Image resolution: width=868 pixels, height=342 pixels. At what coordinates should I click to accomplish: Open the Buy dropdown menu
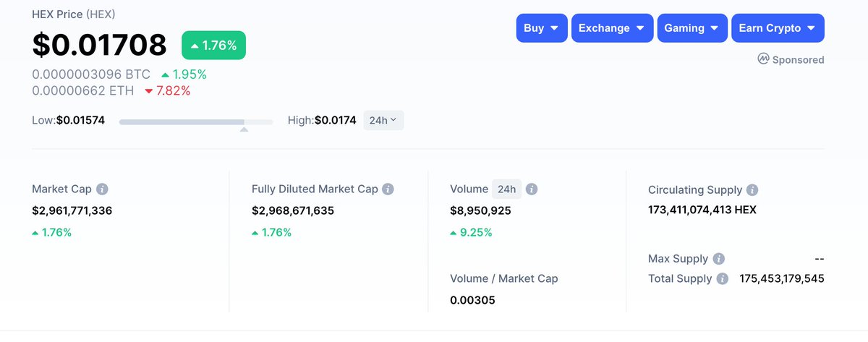pyautogui.click(x=541, y=28)
